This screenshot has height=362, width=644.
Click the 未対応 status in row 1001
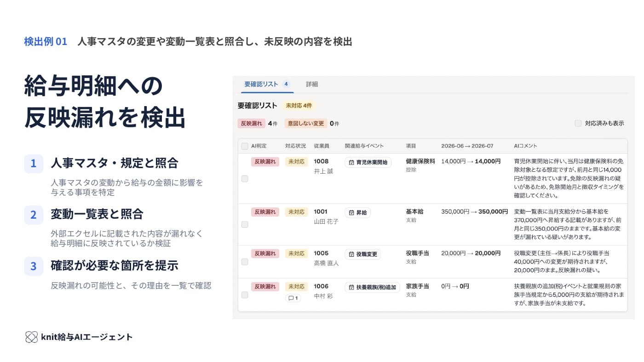(x=296, y=212)
